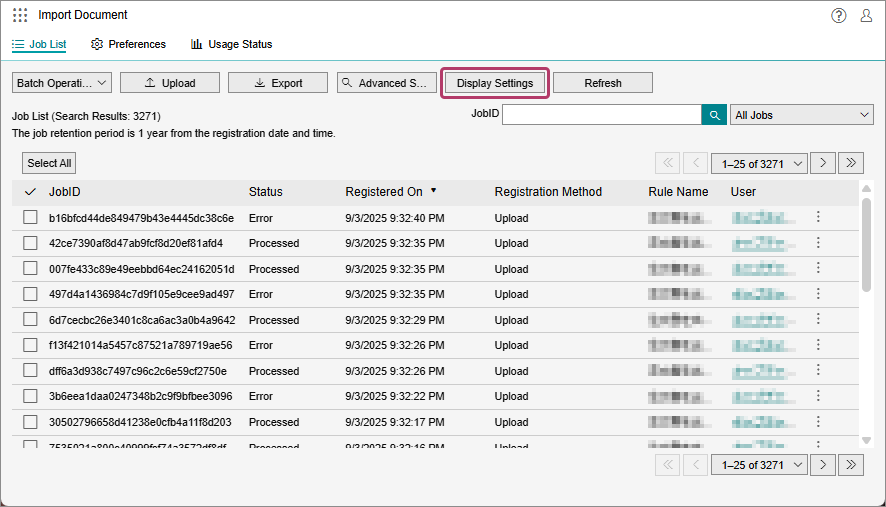Click the 9/3/2025 9:32:17 PM cell
The width and height of the screenshot is (886, 507).
click(395, 422)
